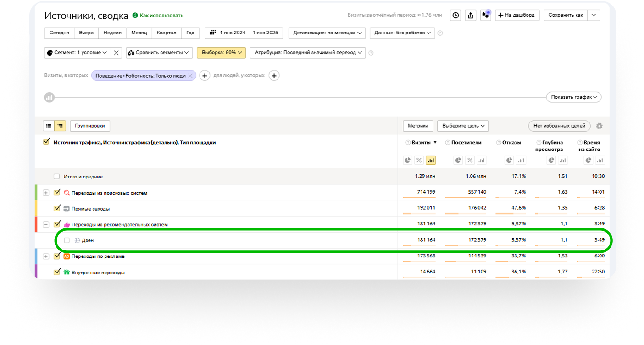This screenshot has height=345, width=644.
Task: Open the AI assistant icon with badge
Action: (486, 15)
